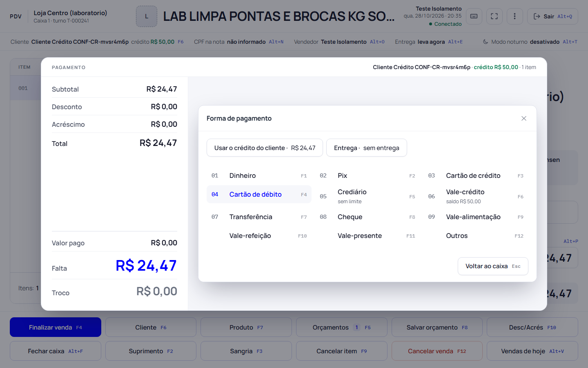This screenshot has height=368, width=588.
Task: Toggle Modo noturno setting
Action: (x=530, y=42)
